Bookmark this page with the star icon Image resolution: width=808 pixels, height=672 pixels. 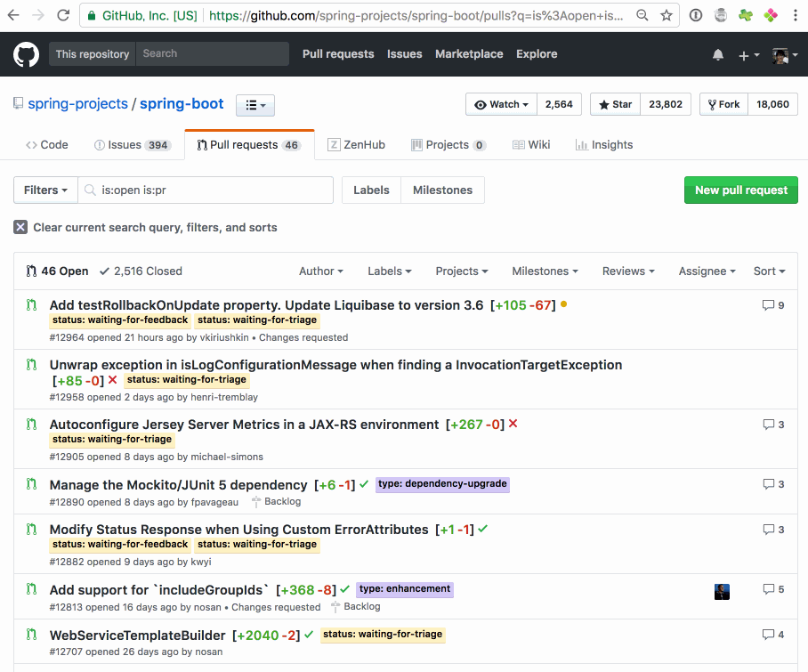tap(667, 15)
